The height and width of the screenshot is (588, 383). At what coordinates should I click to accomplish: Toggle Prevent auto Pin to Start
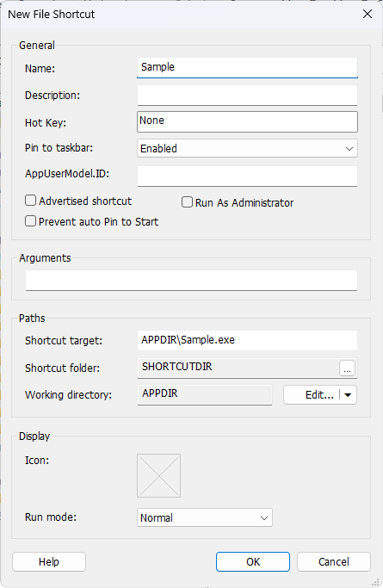pos(30,221)
